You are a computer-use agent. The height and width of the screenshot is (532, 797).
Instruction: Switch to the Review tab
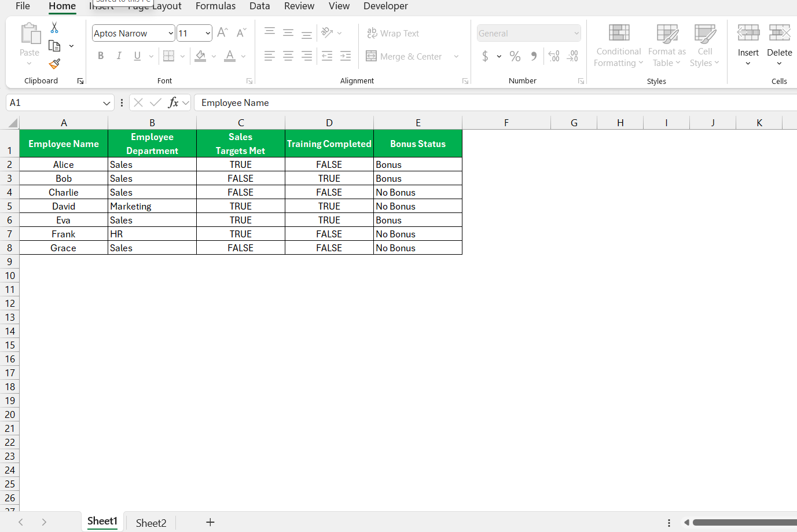click(x=299, y=6)
